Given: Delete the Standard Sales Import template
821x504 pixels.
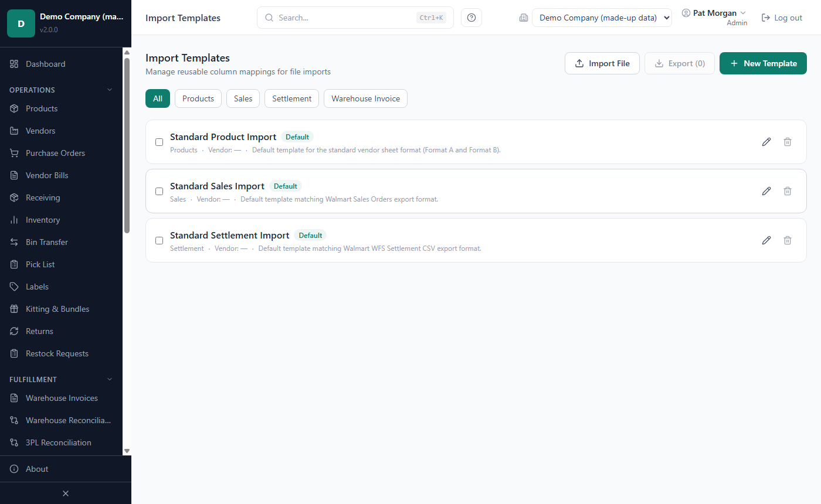Looking at the screenshot, I should point(788,191).
